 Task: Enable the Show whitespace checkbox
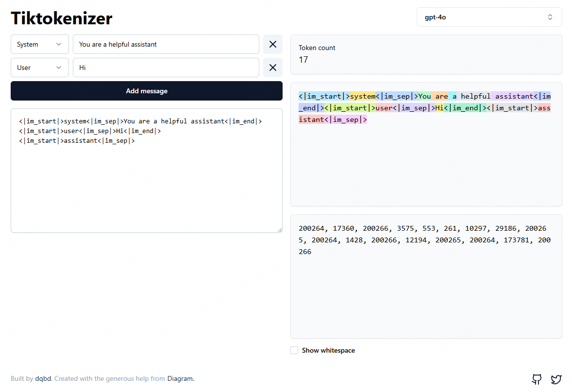294,350
